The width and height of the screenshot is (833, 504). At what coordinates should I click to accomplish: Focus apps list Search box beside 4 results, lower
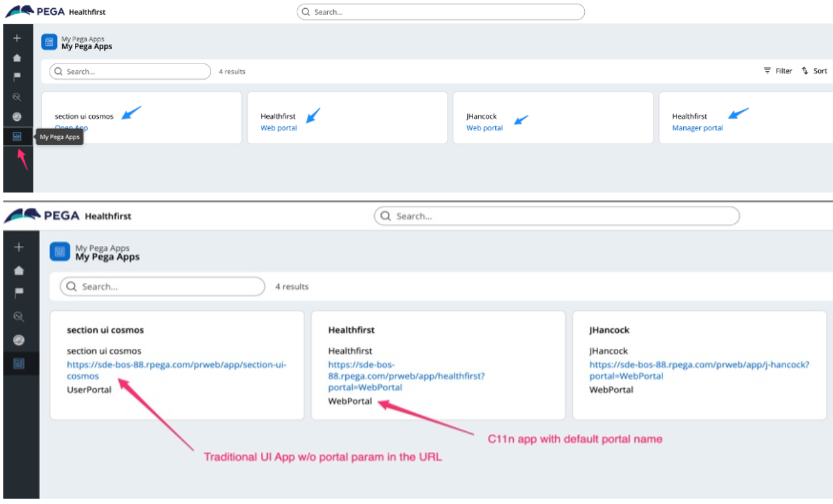tap(163, 286)
